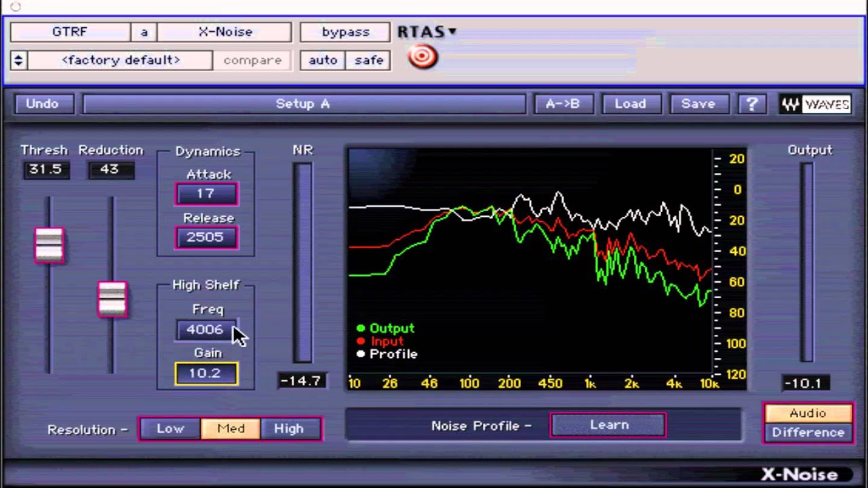The image size is (868, 488).
Task: Click the Thresh slider handle
Action: click(49, 245)
